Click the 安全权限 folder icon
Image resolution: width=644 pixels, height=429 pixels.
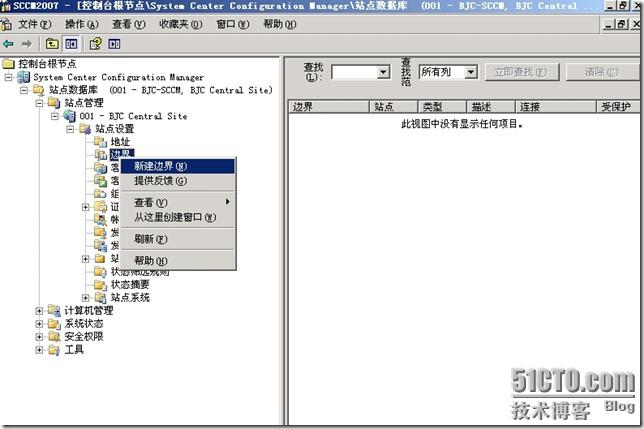coord(54,337)
